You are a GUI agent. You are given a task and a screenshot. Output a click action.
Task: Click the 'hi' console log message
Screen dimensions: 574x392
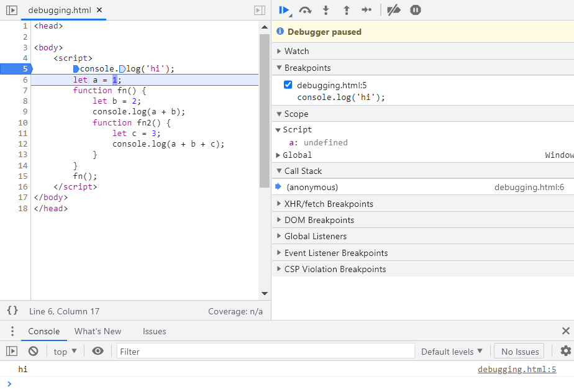(23, 369)
